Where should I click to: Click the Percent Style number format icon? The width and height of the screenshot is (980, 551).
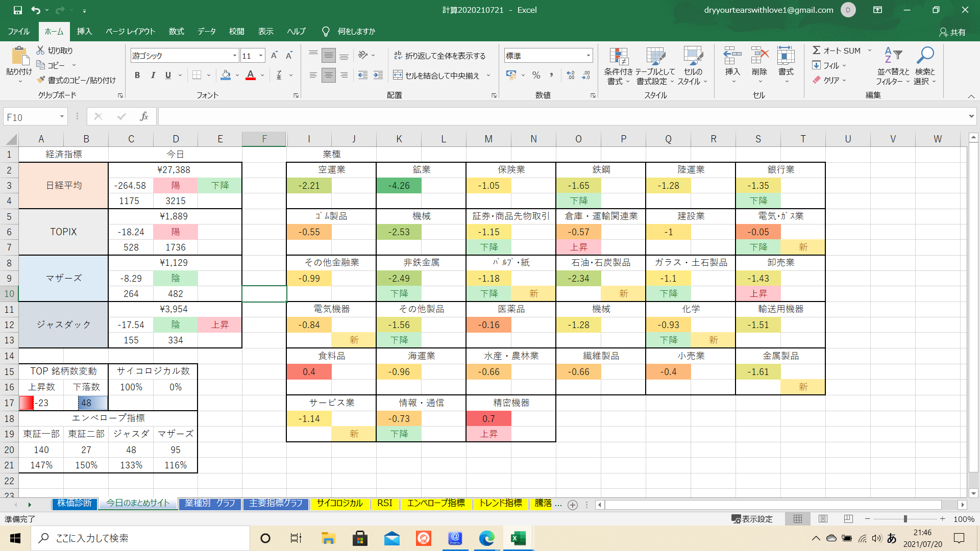point(536,75)
